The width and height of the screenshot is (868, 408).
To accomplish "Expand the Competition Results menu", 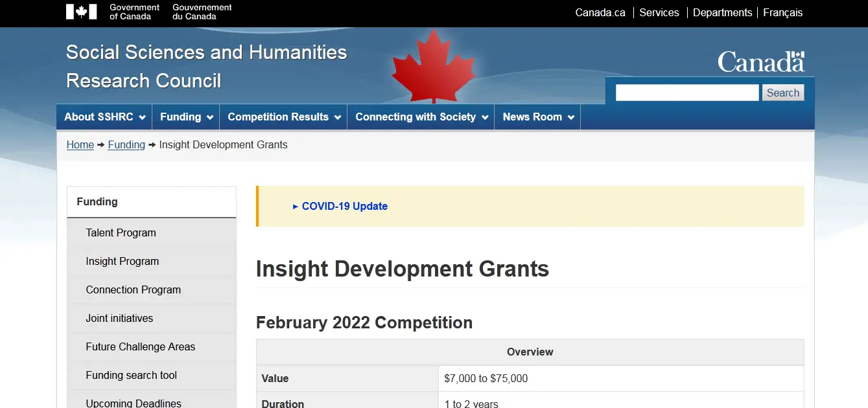I will [x=284, y=117].
